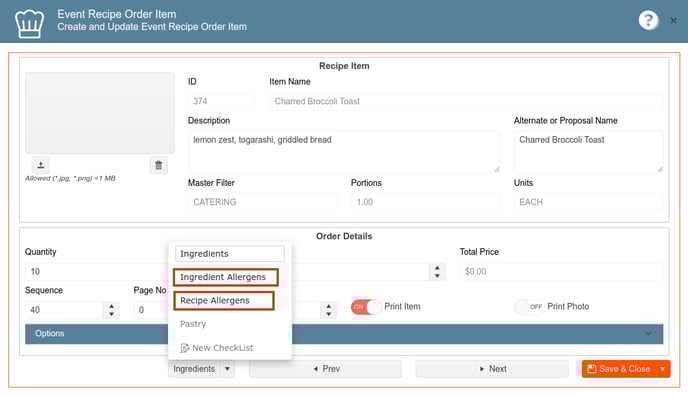Click the Options header bar
This screenshot has width=688, height=397.
click(x=344, y=334)
